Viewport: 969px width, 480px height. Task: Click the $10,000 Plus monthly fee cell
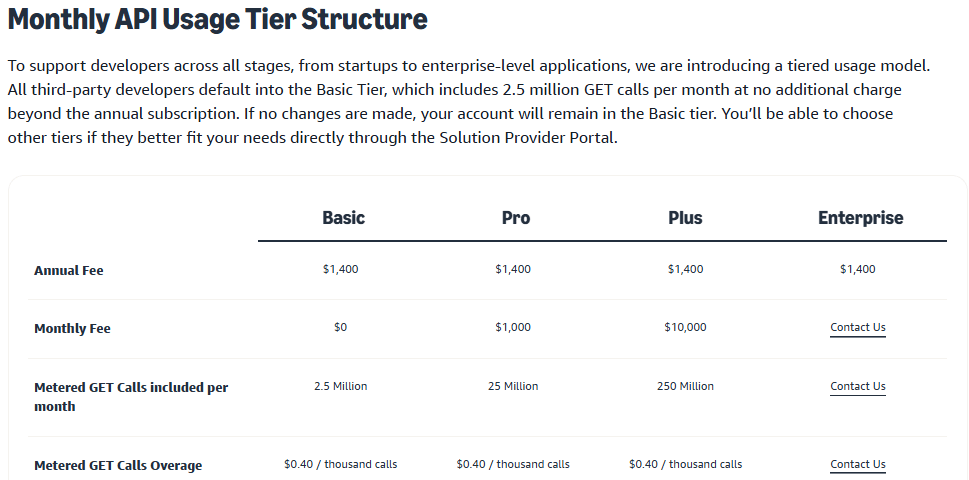click(685, 328)
